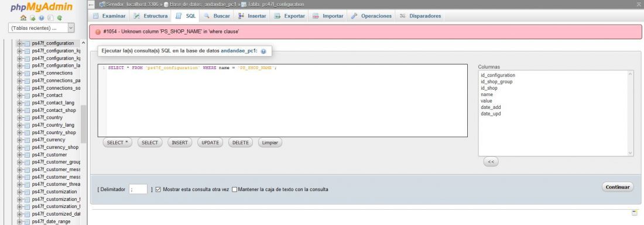Click table icon next to ps47f_country
This screenshot has height=225, width=644.
click(27, 118)
